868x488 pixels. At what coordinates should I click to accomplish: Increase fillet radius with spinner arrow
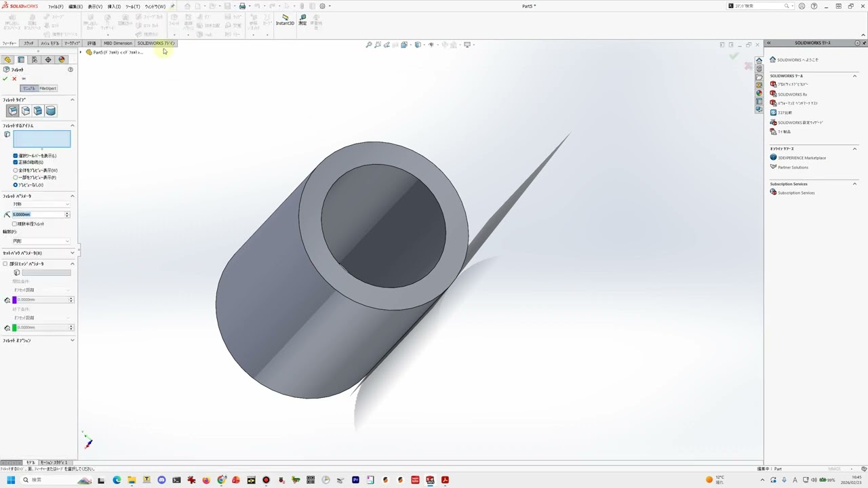(x=67, y=213)
